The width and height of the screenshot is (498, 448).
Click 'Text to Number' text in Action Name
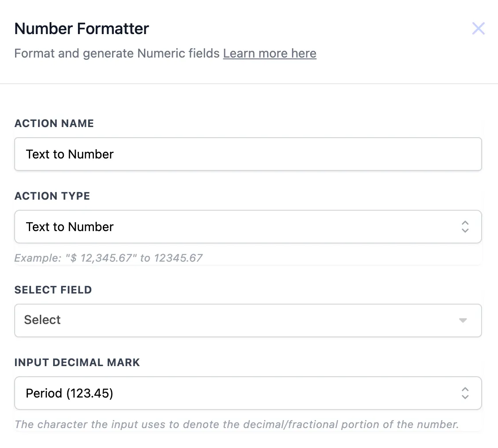click(70, 154)
